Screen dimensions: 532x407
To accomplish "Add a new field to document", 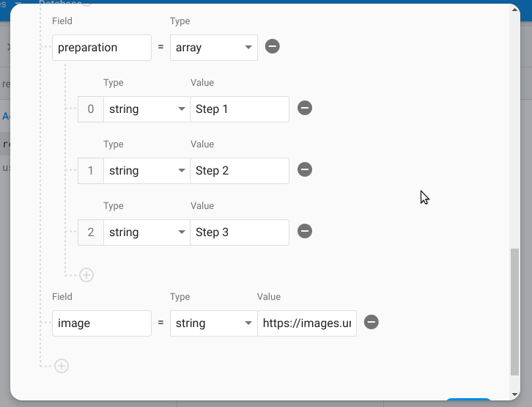I will pos(62,366).
